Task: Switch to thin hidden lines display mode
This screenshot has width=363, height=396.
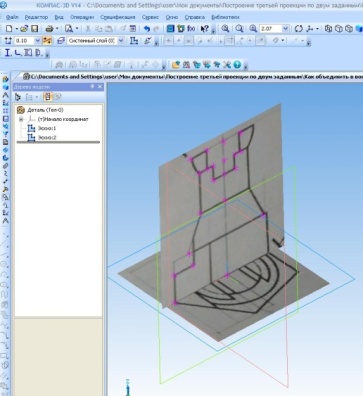Action: 349,29
